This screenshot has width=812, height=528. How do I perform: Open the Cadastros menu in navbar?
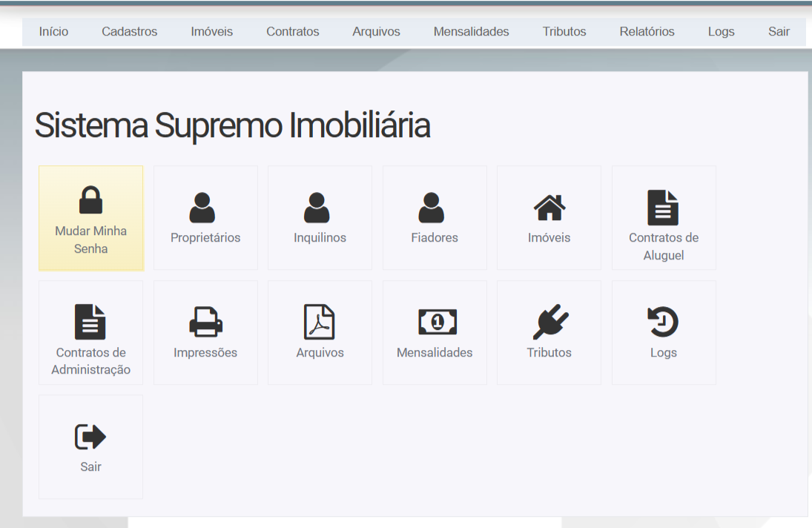pos(129,32)
